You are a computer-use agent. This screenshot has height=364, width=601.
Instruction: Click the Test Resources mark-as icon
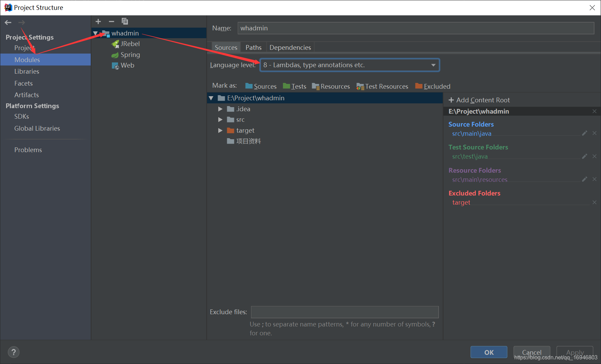tap(359, 86)
